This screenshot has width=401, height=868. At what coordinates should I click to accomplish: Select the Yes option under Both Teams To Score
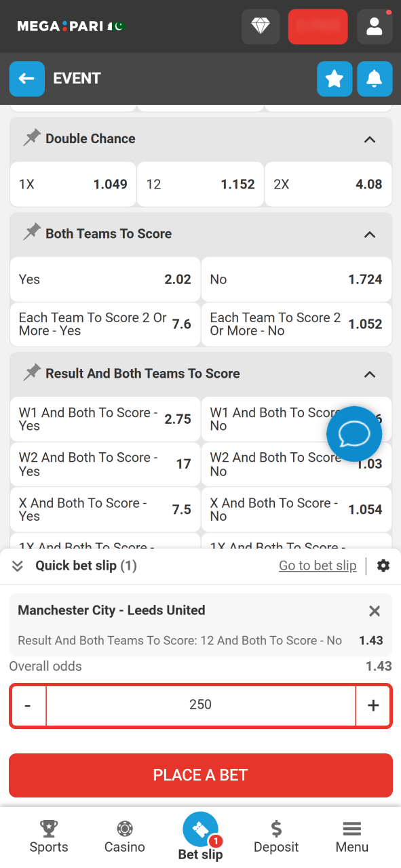[104, 279]
